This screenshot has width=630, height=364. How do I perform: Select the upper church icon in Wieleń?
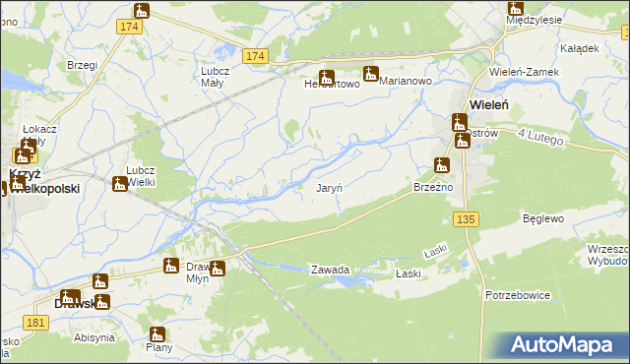(460, 122)
